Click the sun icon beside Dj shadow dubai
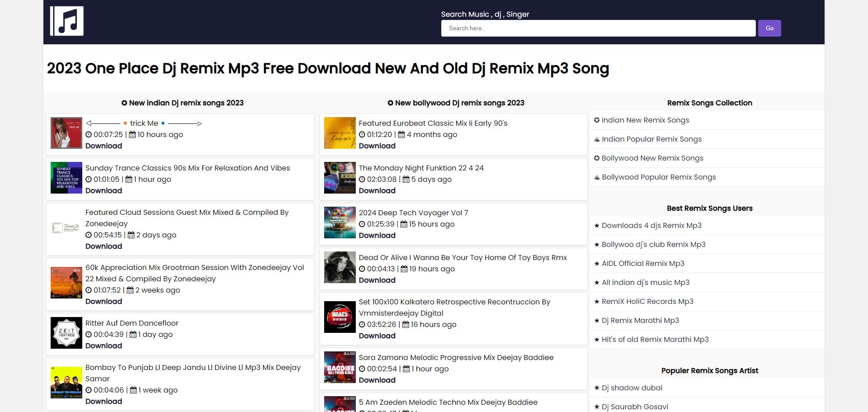 pos(597,388)
